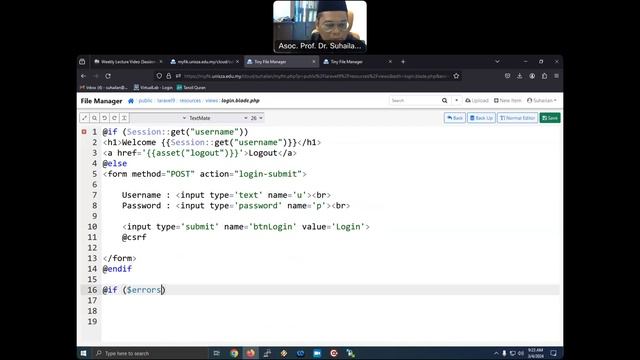Open the laravel9 breadcrumb folder
Screen dimensions: 640x360
(166, 100)
